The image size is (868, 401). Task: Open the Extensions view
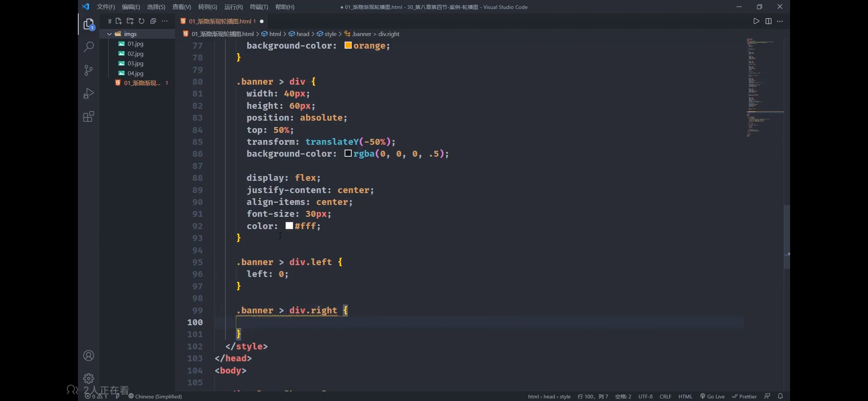click(x=89, y=117)
